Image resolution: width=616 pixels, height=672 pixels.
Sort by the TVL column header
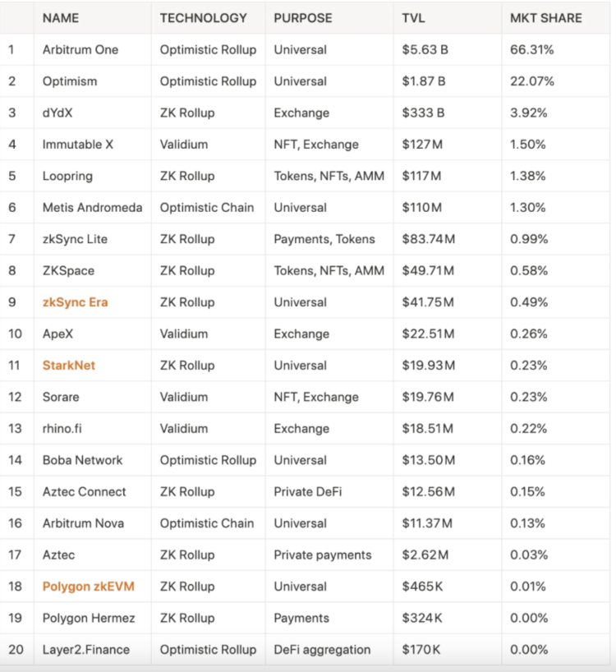tap(414, 17)
